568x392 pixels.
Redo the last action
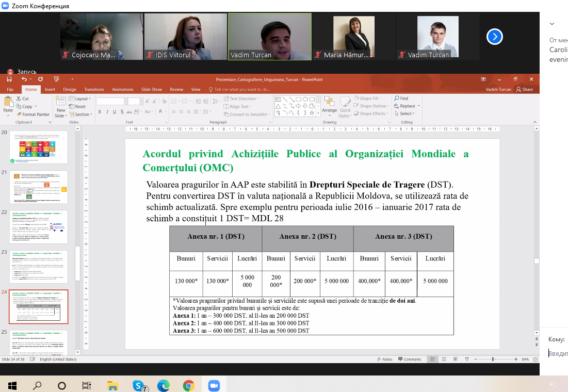click(41, 79)
